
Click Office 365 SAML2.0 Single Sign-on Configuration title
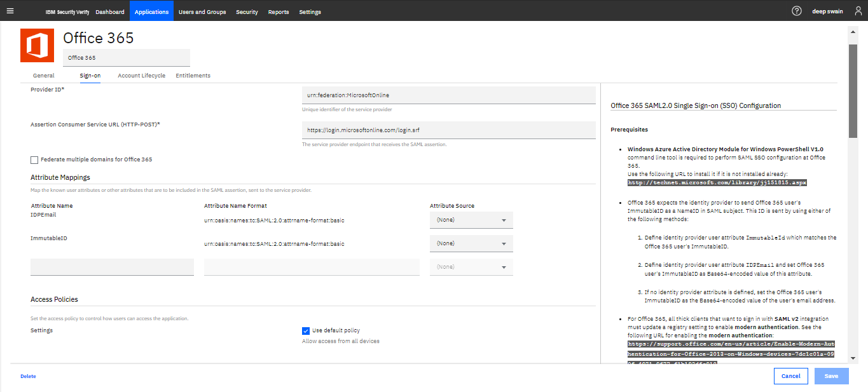pos(696,105)
